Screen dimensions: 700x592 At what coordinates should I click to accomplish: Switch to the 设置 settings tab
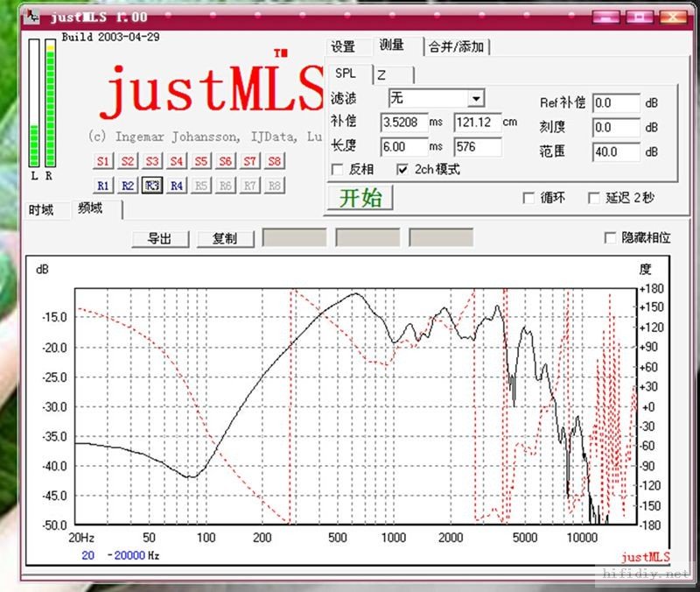coord(343,47)
